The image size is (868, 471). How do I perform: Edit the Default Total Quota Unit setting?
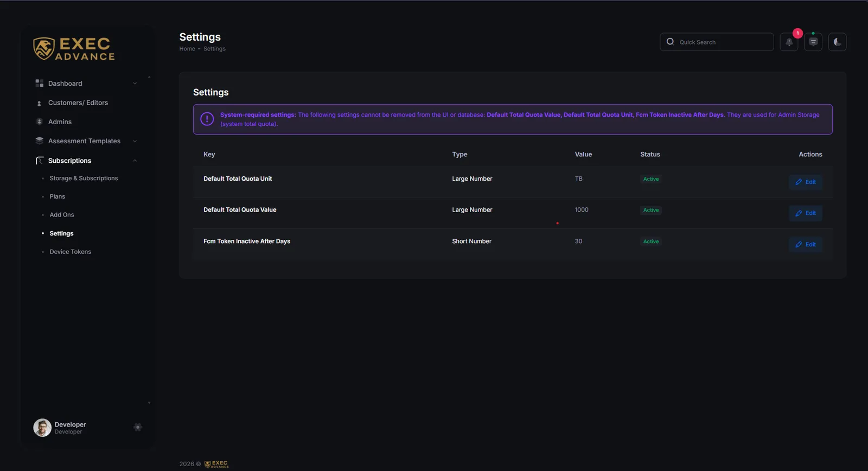[x=806, y=182]
